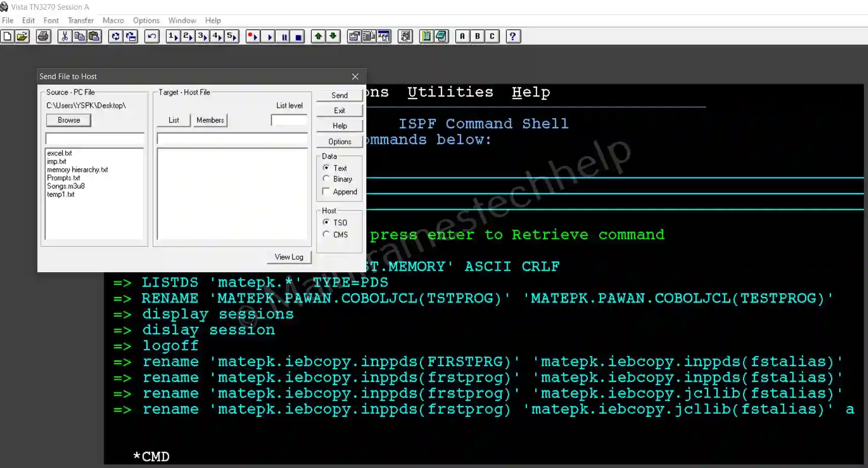Start macro recording with the red dot icon
868x468 pixels.
252,37
